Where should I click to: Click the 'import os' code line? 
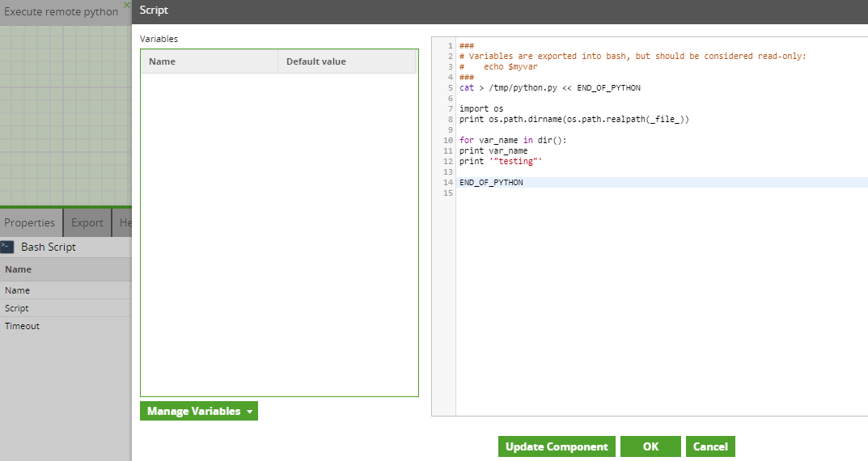coord(481,109)
